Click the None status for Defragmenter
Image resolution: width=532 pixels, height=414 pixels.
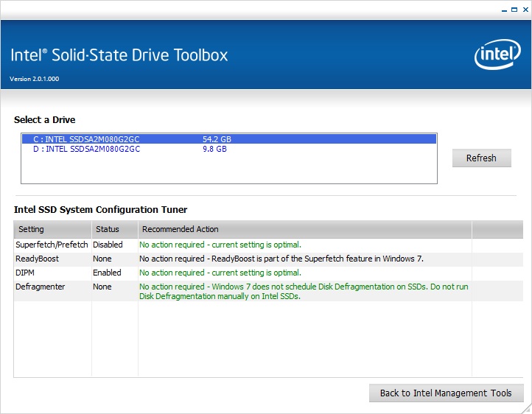pyautogui.click(x=102, y=287)
